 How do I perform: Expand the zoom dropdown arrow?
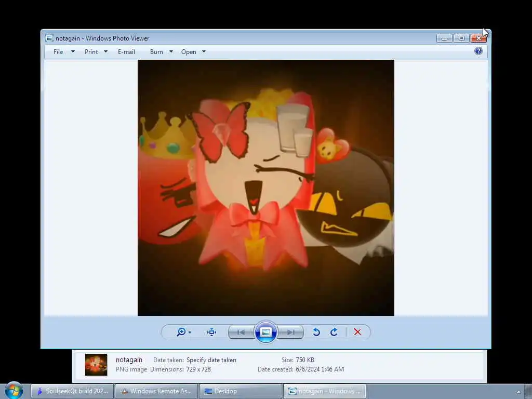[190, 332]
